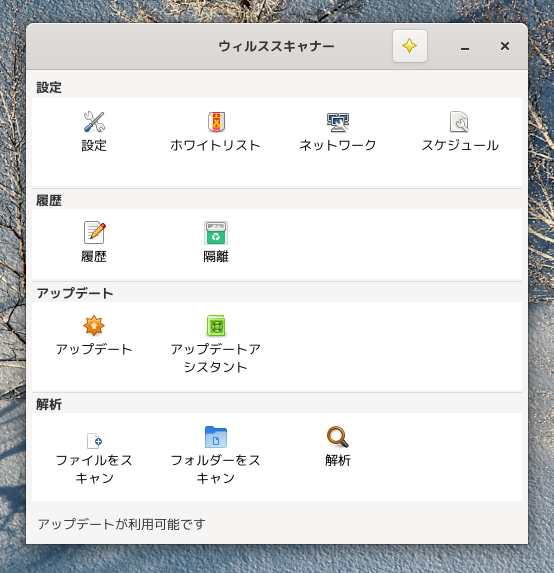Open the 設定 wrench and screwdriver icon
554x573 pixels.
94,122
